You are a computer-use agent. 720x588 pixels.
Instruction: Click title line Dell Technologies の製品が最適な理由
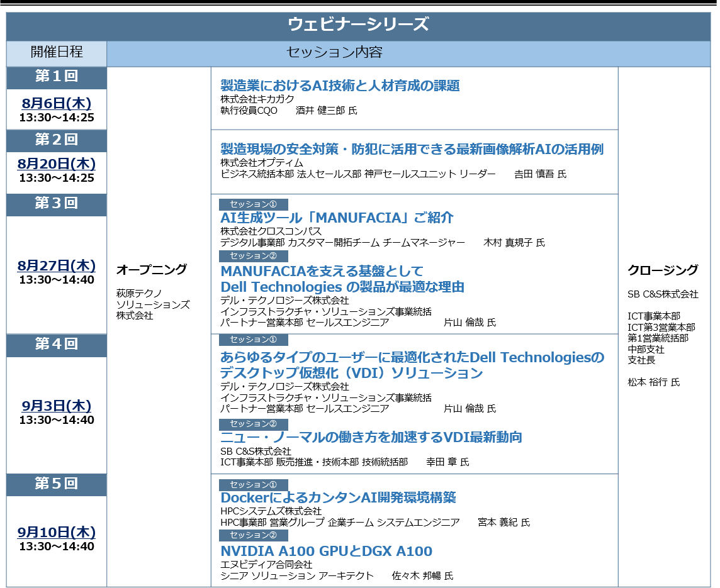[342, 287]
